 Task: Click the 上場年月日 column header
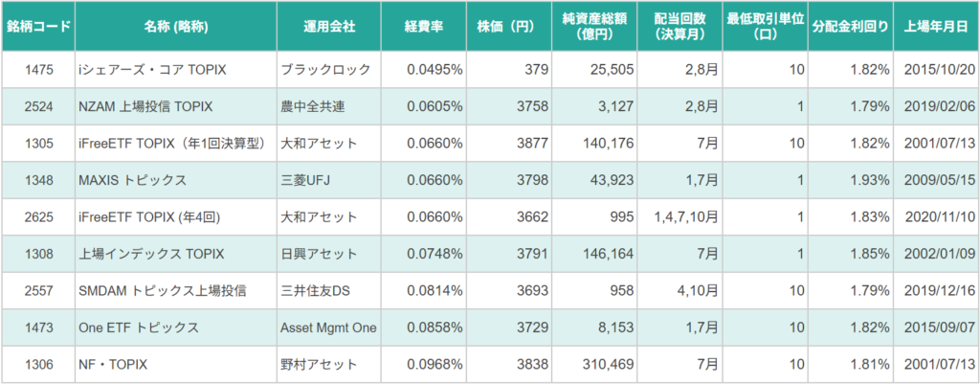pyautogui.click(x=935, y=27)
